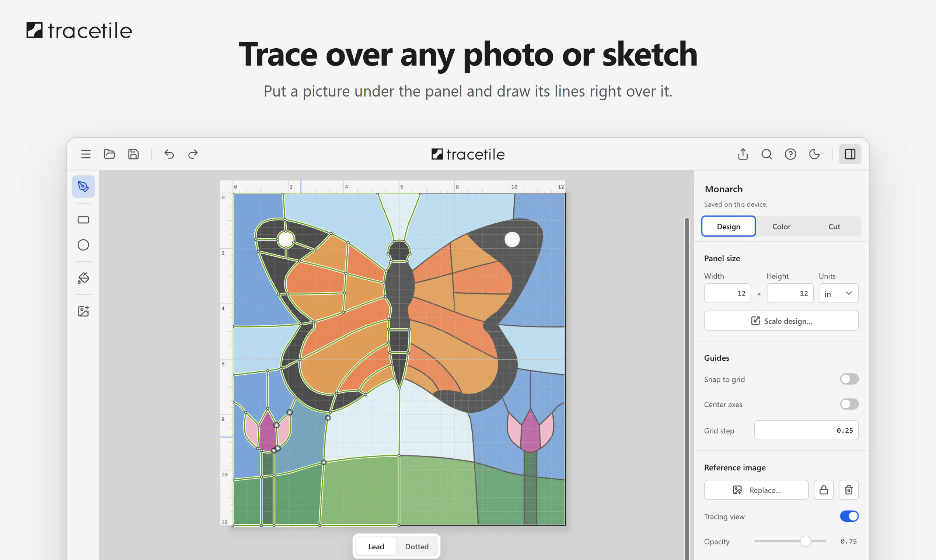Image resolution: width=936 pixels, height=560 pixels.
Task: Click the Replace reference image button
Action: (756, 490)
